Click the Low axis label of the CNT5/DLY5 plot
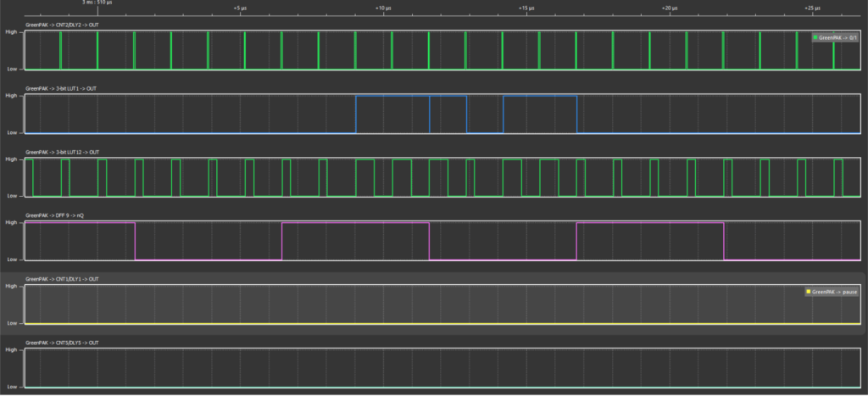 click(12, 387)
